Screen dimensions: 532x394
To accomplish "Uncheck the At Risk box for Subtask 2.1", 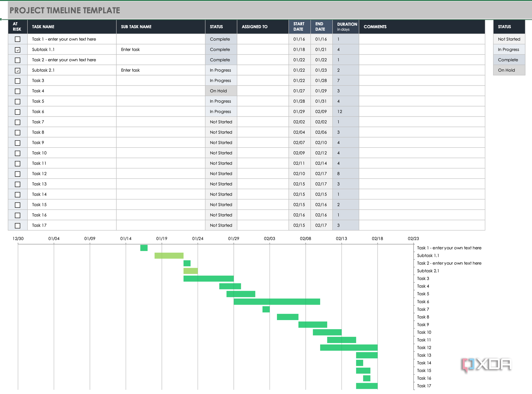I will pos(17,70).
